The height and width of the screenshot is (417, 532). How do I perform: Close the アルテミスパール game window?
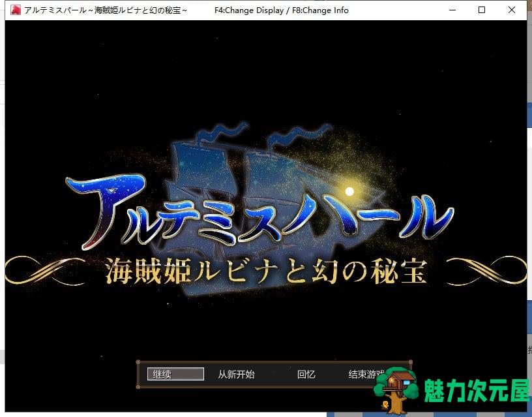click(512, 10)
